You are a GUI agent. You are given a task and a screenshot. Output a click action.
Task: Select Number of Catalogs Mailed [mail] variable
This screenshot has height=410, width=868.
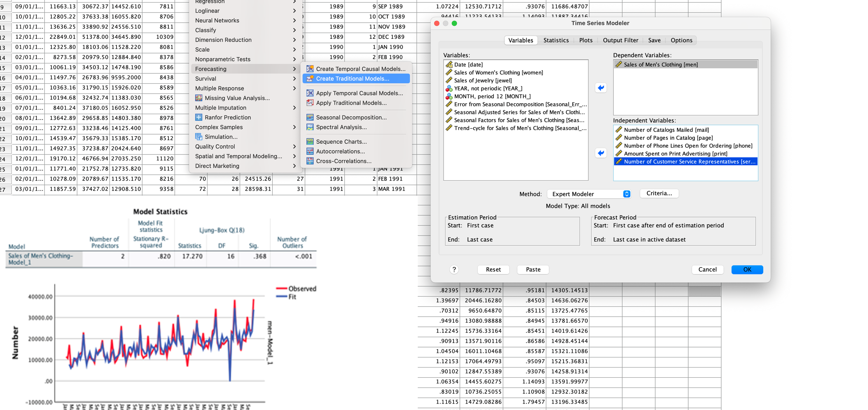coord(685,130)
